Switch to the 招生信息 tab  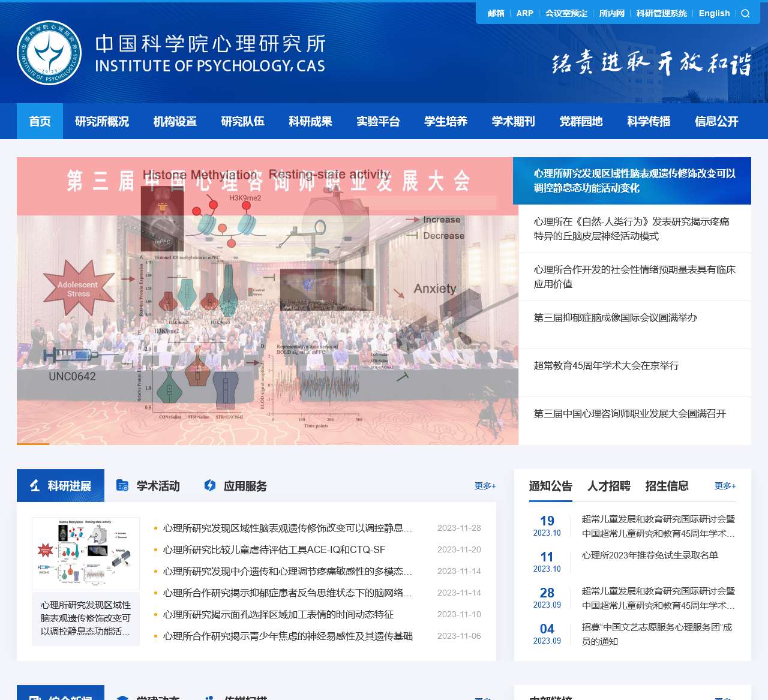pyautogui.click(x=667, y=486)
